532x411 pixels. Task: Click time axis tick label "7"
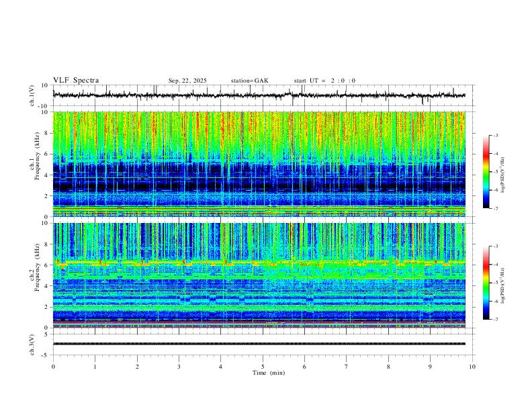347,367
